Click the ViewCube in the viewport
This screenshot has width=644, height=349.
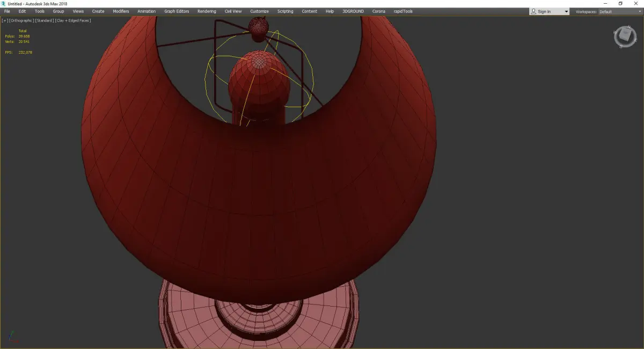(x=625, y=37)
